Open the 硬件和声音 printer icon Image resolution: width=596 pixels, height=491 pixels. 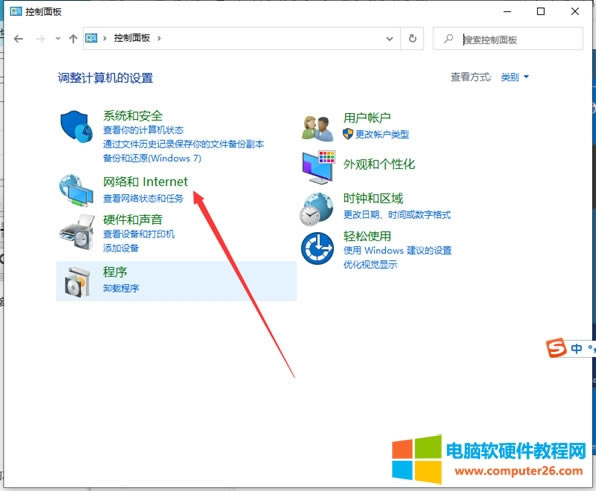click(77, 232)
